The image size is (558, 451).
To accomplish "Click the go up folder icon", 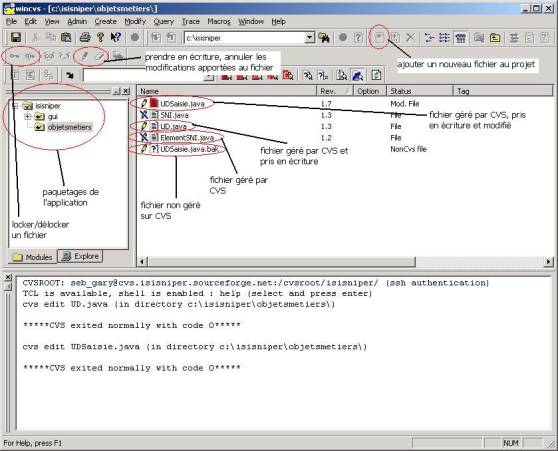I will point(495,37).
